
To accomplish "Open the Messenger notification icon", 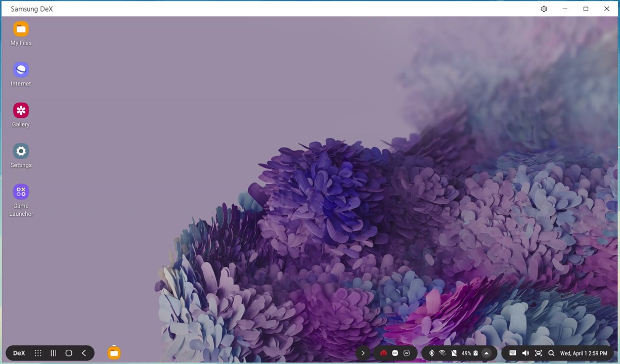I will pos(407,353).
